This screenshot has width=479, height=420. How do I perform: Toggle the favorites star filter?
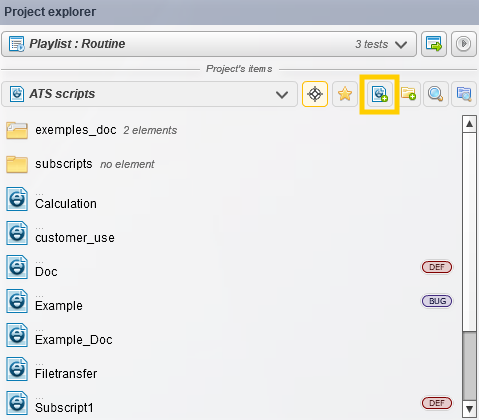(345, 94)
